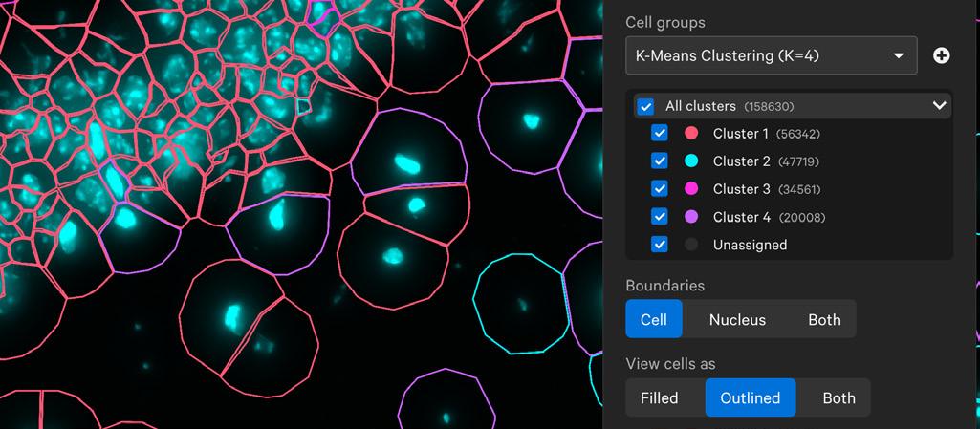980x429 pixels.
Task: Switch cell view to Filled
Action: pyautogui.click(x=660, y=398)
